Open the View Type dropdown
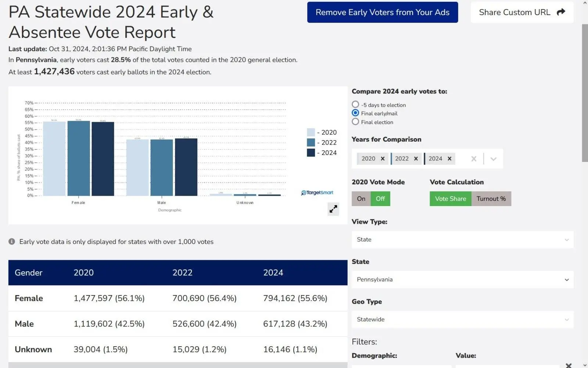This screenshot has width=588, height=368. 462,240
